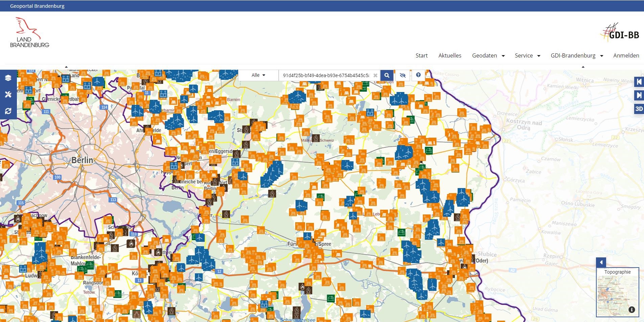The image size is (644, 322).
Task: Click the refresh icon in the left sidebar
Action: 8,111
